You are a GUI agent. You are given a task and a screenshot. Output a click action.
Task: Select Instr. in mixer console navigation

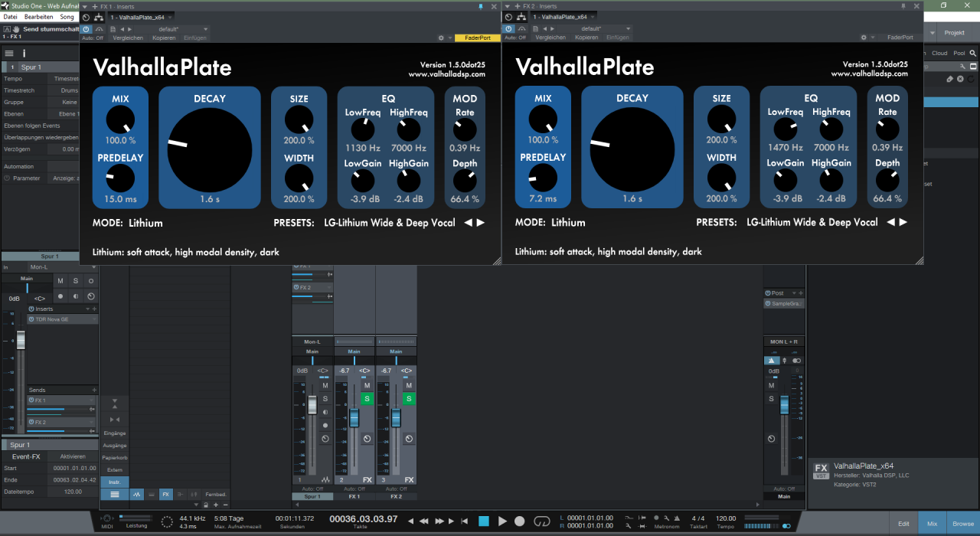pyautogui.click(x=114, y=482)
